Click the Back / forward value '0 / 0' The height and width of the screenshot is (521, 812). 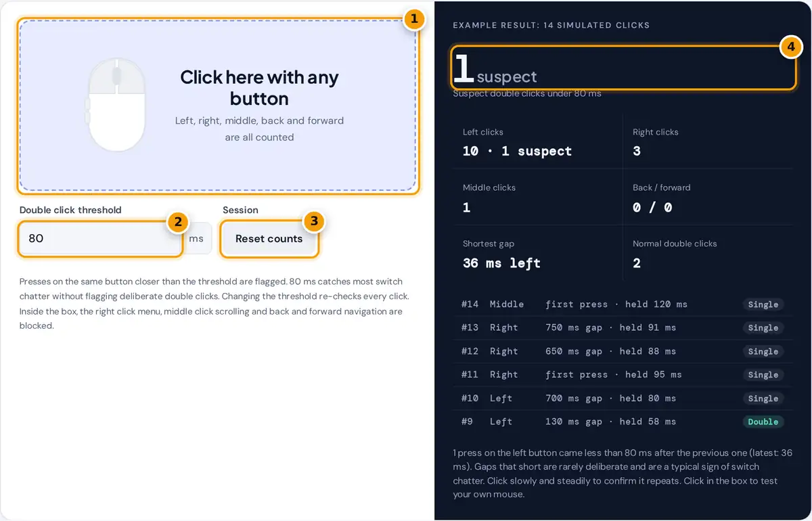pos(652,207)
